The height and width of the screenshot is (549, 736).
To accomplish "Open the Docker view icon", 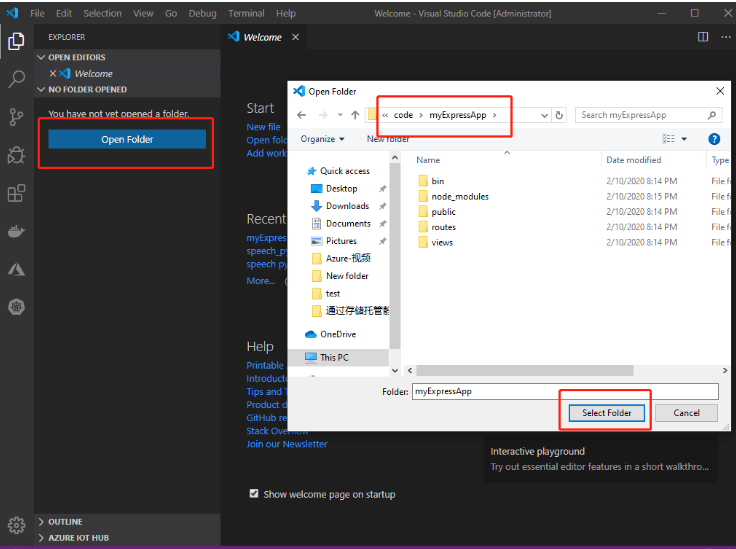I will 16,231.
